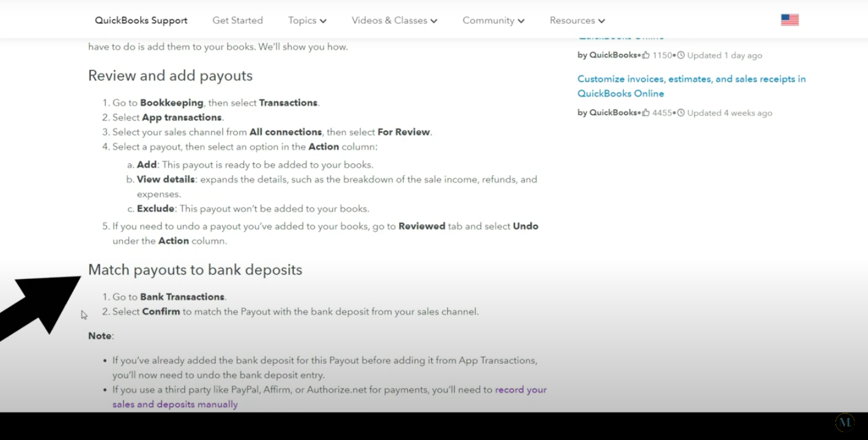Click the M channel logo watermark badge
This screenshot has height=440, width=868.
tap(845, 422)
